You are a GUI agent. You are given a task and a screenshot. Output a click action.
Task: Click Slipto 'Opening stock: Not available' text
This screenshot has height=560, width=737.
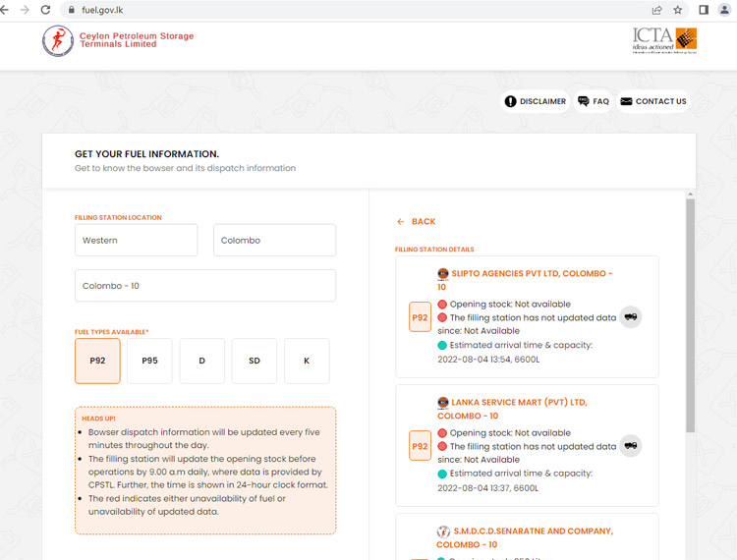pyautogui.click(x=510, y=304)
